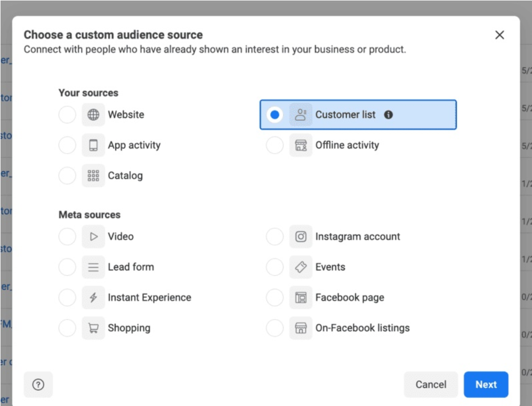Select the Website radio button

[67, 115]
